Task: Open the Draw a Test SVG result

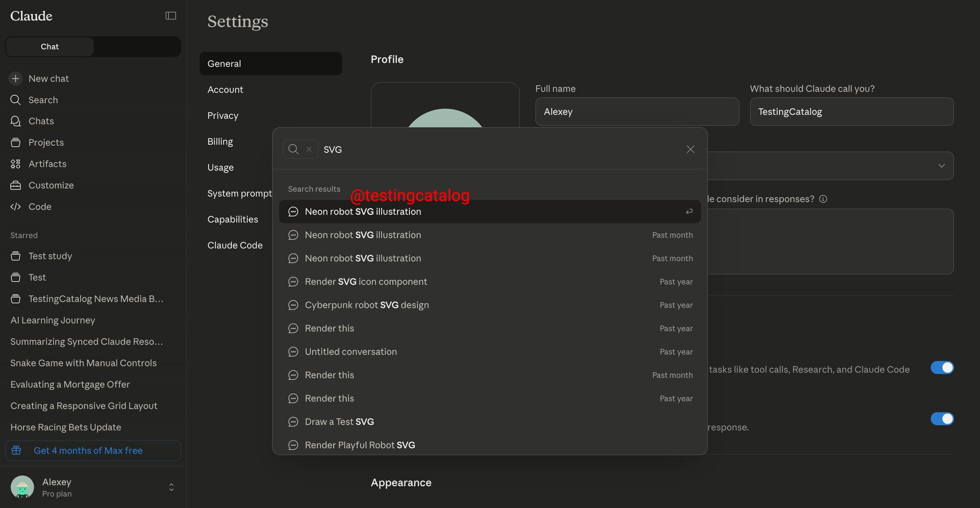Action: pyautogui.click(x=490, y=422)
